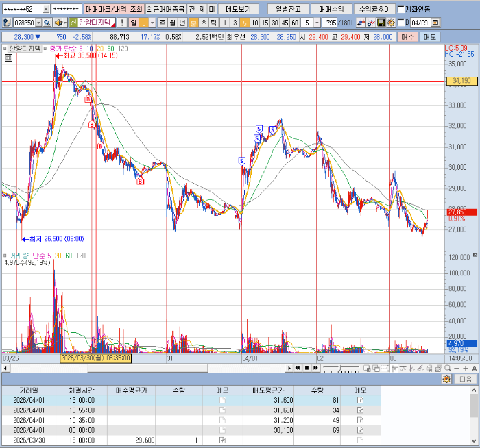Select the 30 minute interval
The image size is (480, 448).
(275, 23)
